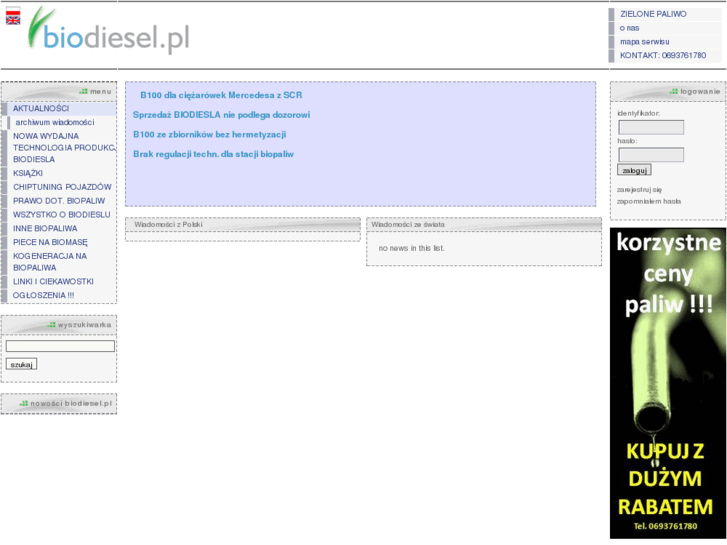This screenshot has width=727, height=545.
Task: Open ZIELONE PALIWO link
Action: click(x=653, y=14)
